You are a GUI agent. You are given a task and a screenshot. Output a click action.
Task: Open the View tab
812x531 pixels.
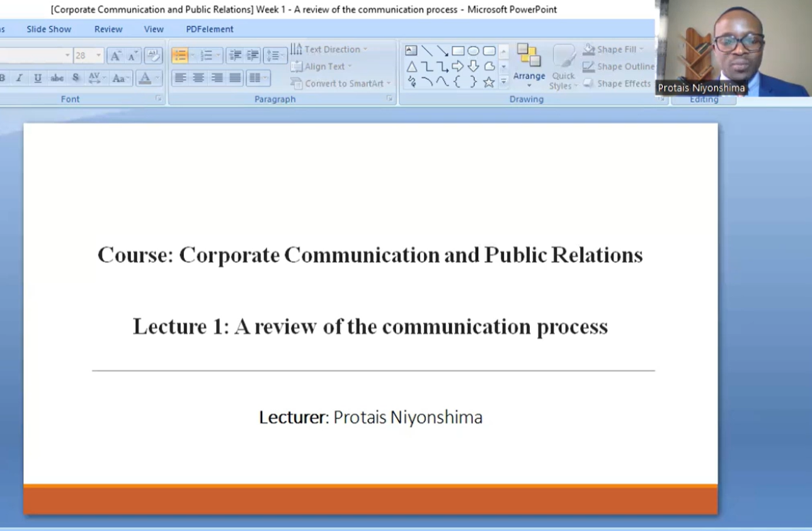coord(154,29)
